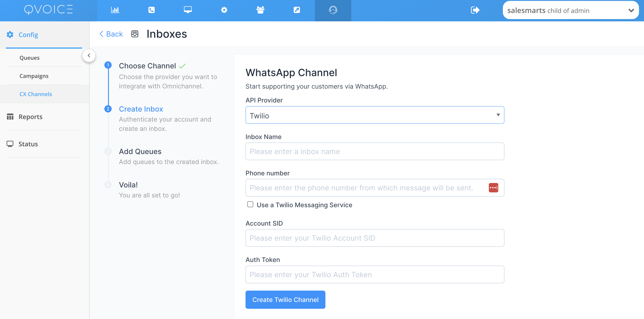Click the OVOICE logo

coord(49,10)
